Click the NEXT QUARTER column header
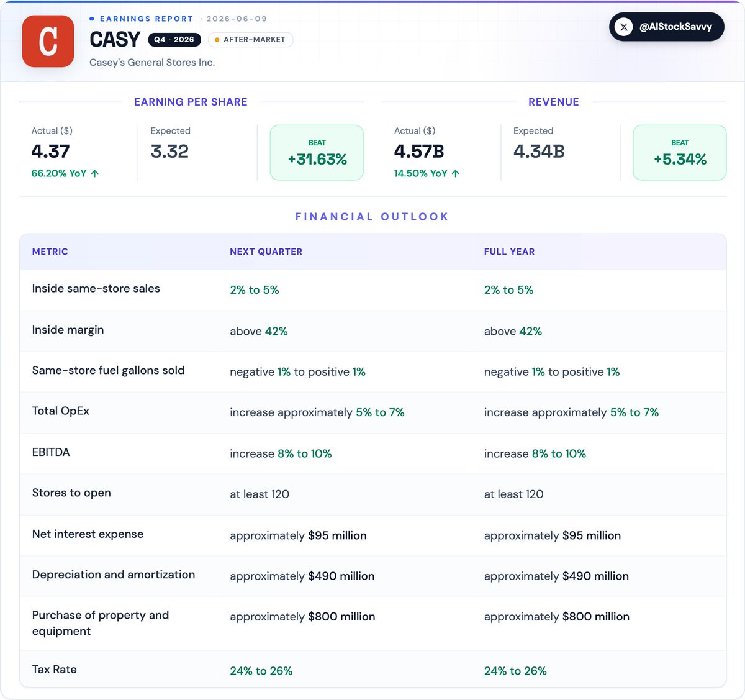The height and width of the screenshot is (700, 745). click(x=266, y=252)
